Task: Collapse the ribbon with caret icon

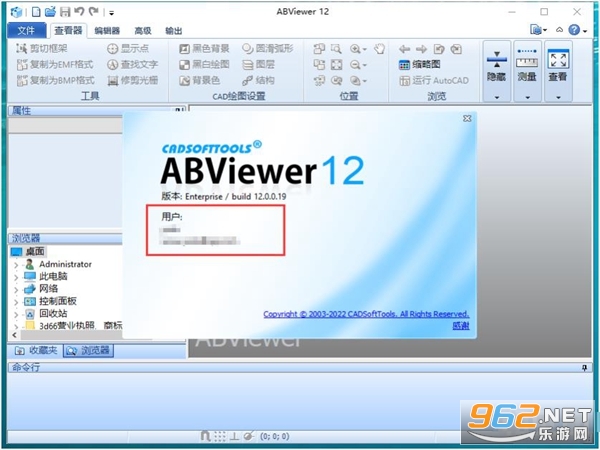Action: [559, 30]
